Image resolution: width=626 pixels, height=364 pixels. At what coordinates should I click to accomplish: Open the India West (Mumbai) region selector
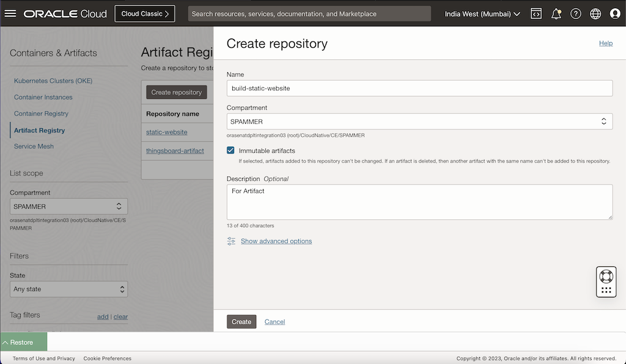tap(482, 13)
